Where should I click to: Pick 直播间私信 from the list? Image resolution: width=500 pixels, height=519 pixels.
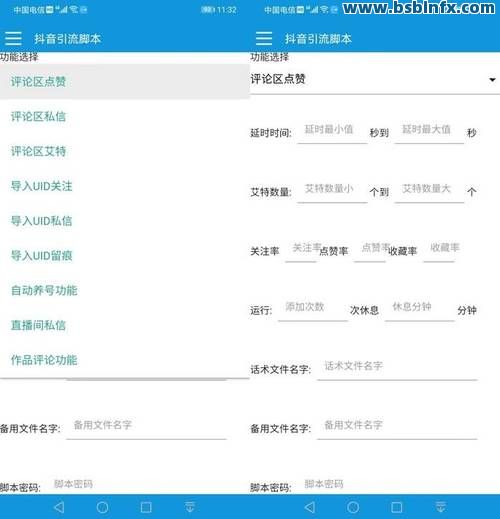[125, 325]
